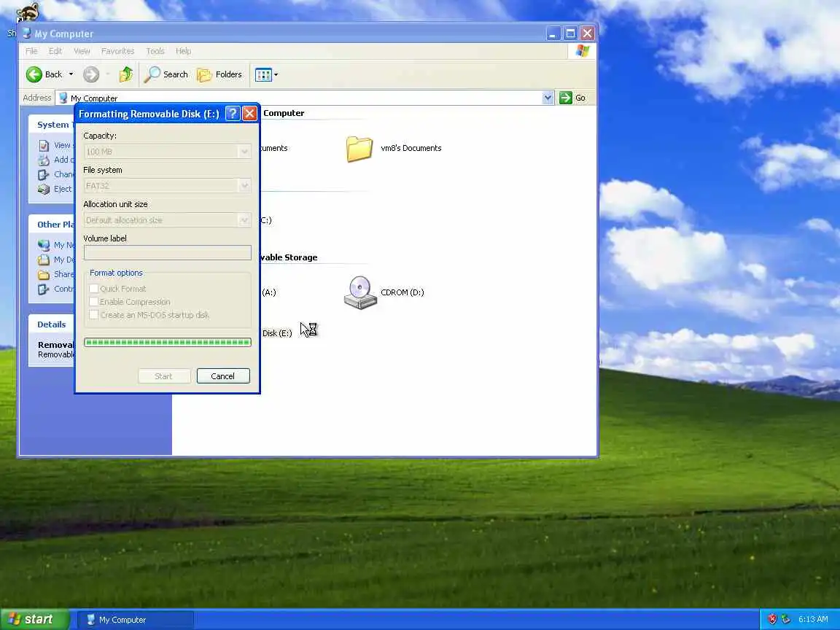The image size is (840, 630).
Task: Minimize the My Computer window
Action: point(553,34)
